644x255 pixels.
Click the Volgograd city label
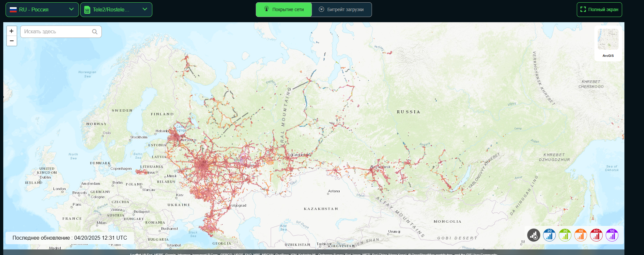coord(238,205)
